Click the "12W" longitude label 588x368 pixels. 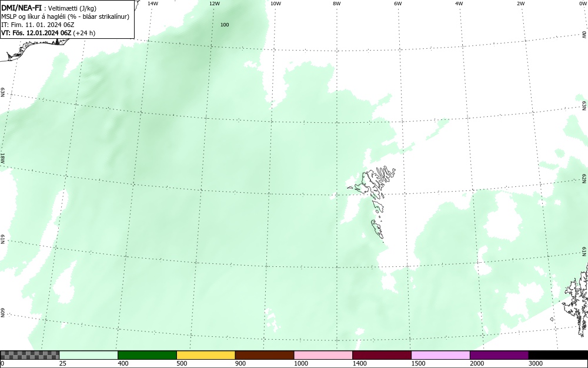pyautogui.click(x=214, y=4)
